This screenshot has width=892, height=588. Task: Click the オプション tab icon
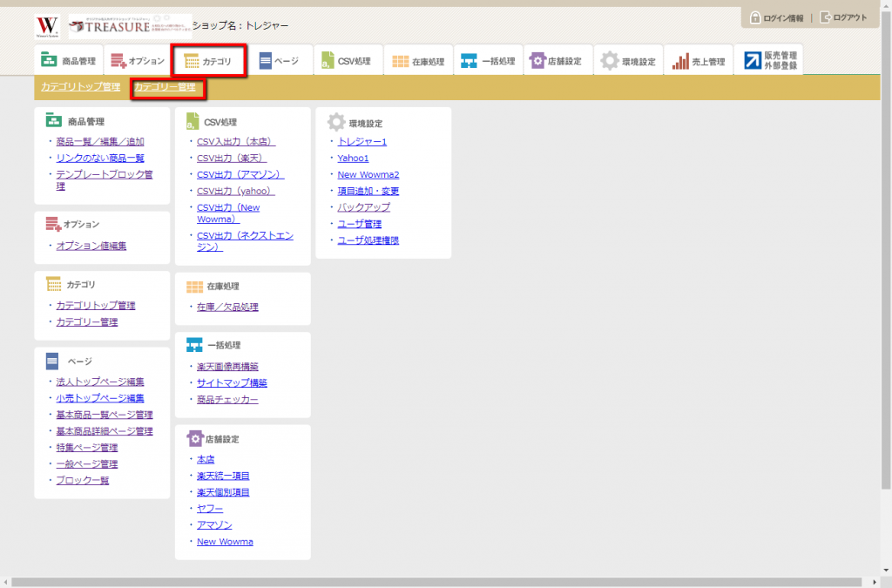[118, 61]
